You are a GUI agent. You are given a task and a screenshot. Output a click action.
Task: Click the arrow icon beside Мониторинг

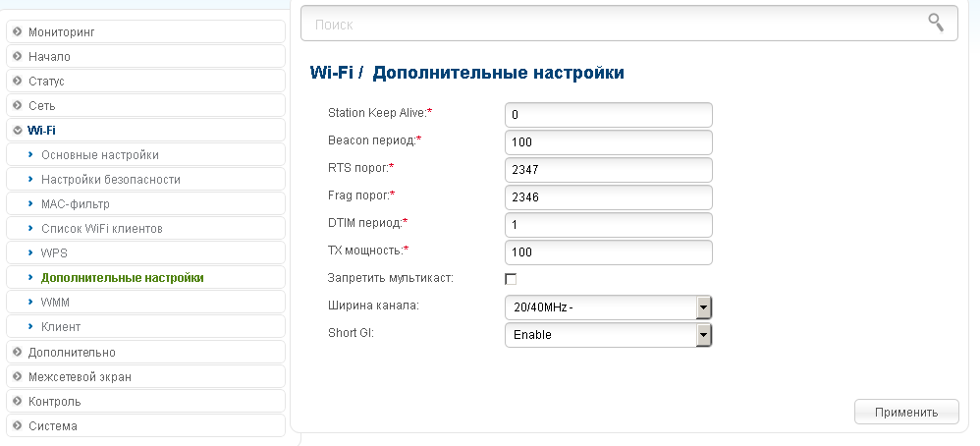pyautogui.click(x=18, y=32)
